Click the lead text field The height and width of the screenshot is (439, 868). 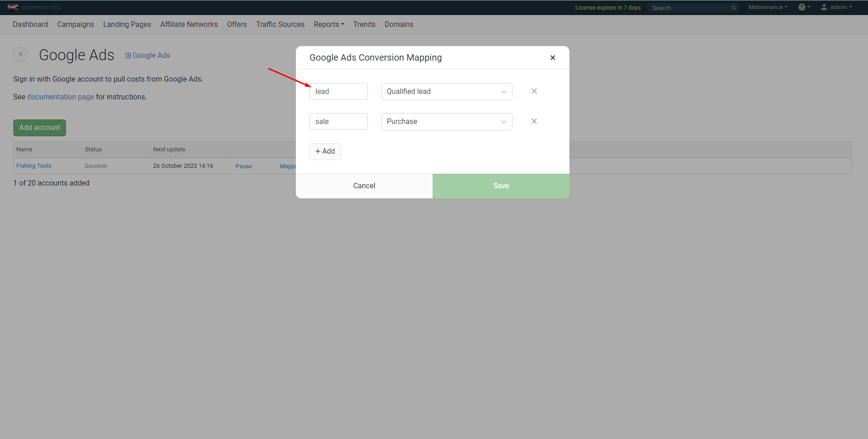click(x=339, y=92)
